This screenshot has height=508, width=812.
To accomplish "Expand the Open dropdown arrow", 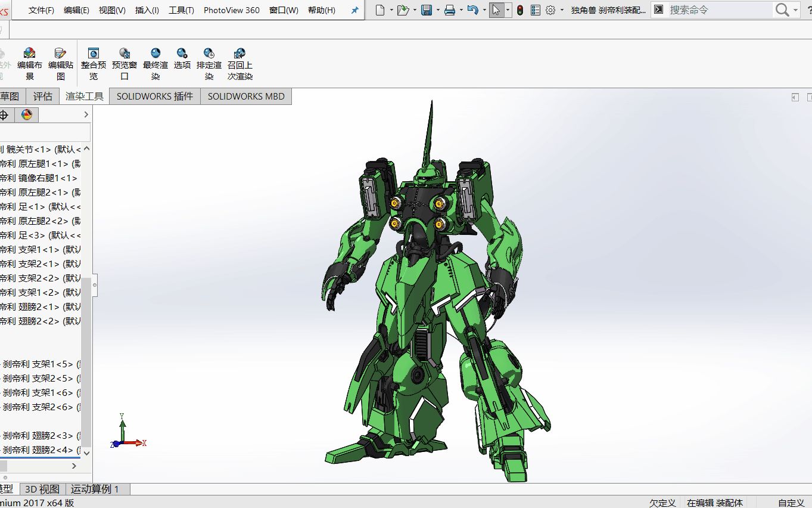I will (x=415, y=10).
